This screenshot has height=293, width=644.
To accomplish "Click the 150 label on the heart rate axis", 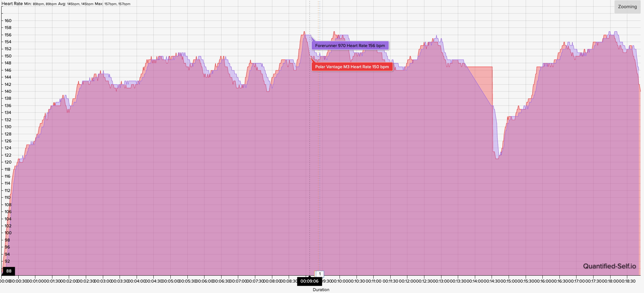I will [8, 56].
